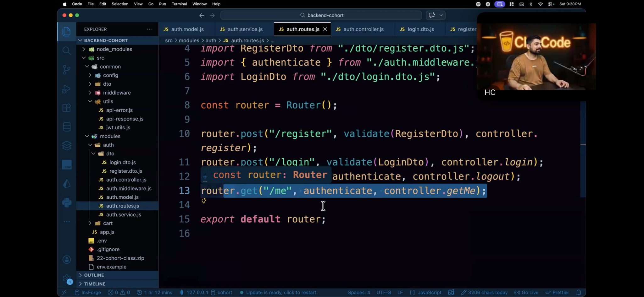The width and height of the screenshot is (644, 297).
Task: Expand the node_modules folder
Action: (114, 49)
